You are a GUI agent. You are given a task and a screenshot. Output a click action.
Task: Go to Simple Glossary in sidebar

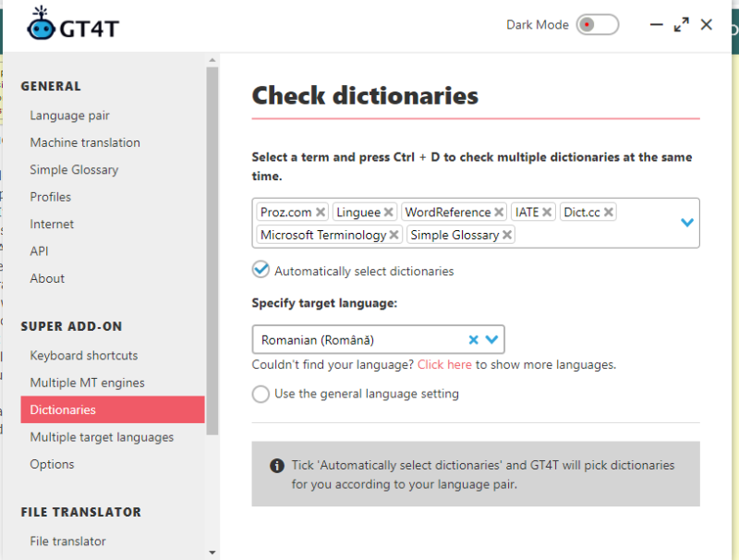tap(74, 170)
